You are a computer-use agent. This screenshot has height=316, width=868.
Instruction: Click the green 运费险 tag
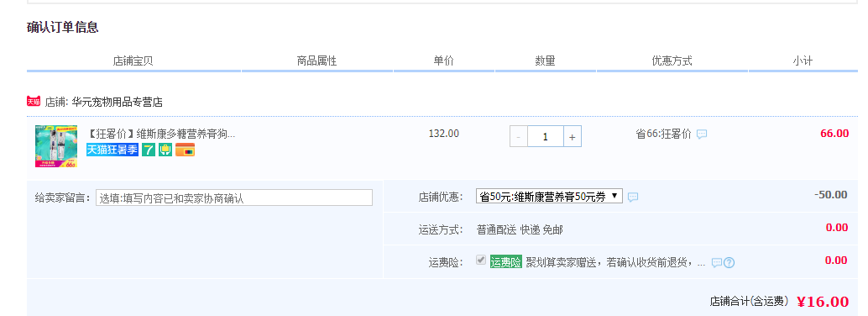pos(506,262)
